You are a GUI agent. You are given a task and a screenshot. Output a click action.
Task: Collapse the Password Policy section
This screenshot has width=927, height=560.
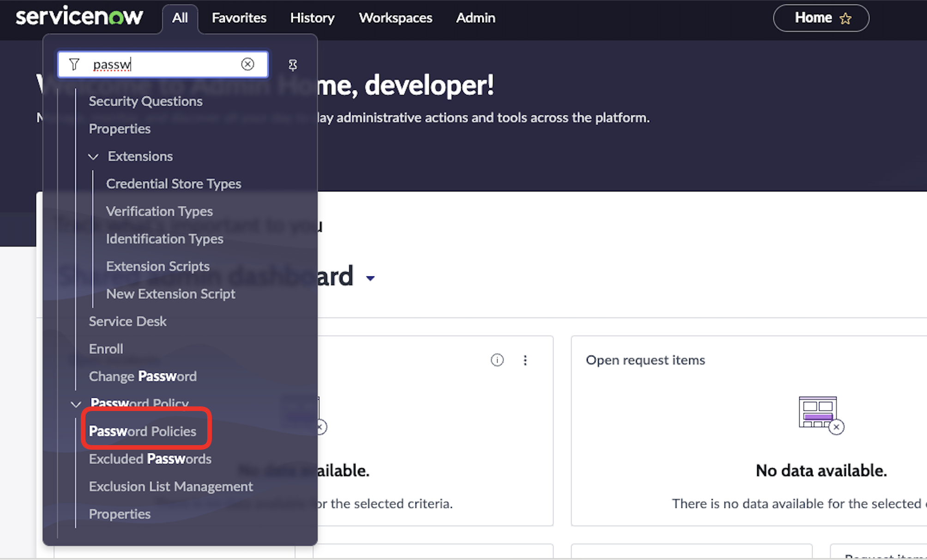(x=76, y=405)
